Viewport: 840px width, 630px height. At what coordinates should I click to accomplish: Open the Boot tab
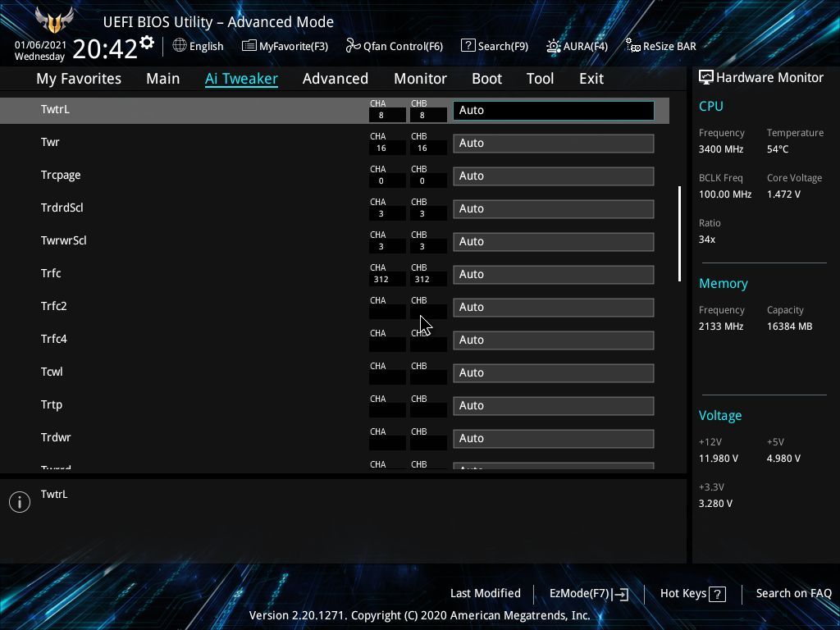tap(486, 79)
